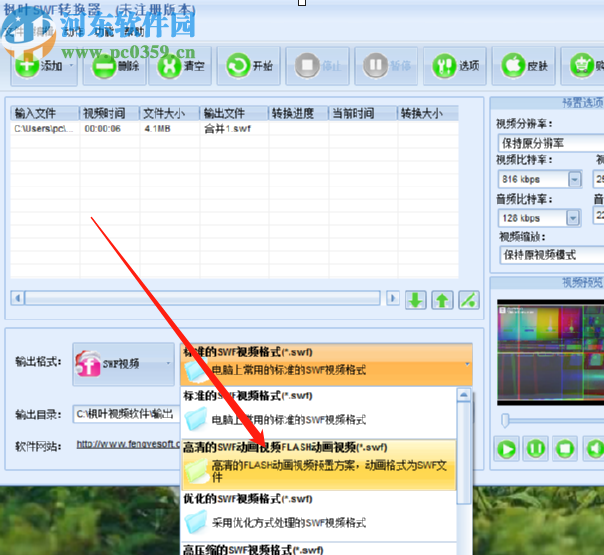Collapse the orange selected preset combo box
This screenshot has width=604, height=555.
[x=326, y=364]
